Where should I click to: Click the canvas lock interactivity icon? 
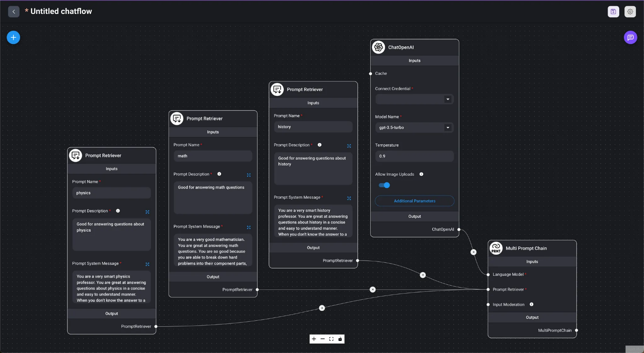pos(340,339)
